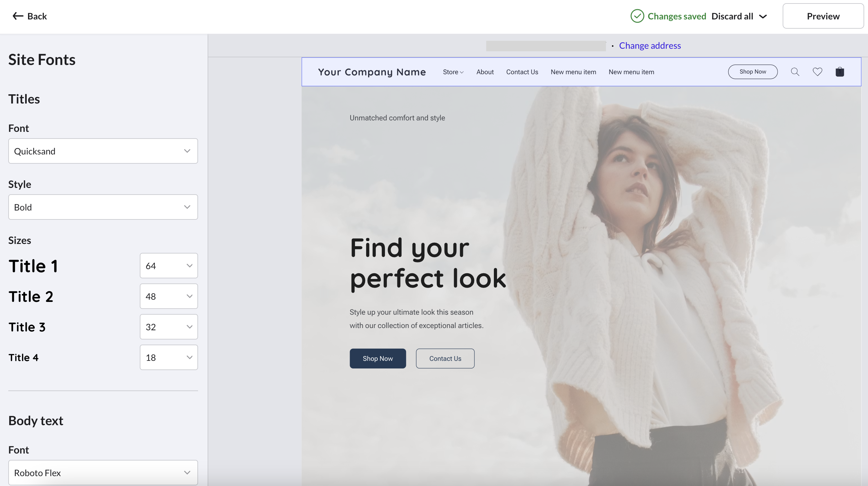This screenshot has width=868, height=486.
Task: Open the wishlist heart icon
Action: tap(817, 72)
